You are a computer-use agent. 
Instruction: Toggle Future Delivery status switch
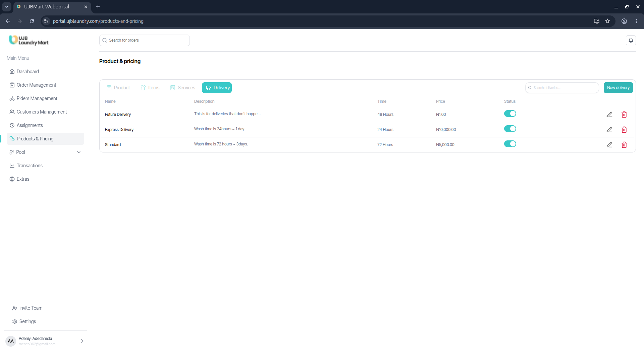pyautogui.click(x=510, y=114)
